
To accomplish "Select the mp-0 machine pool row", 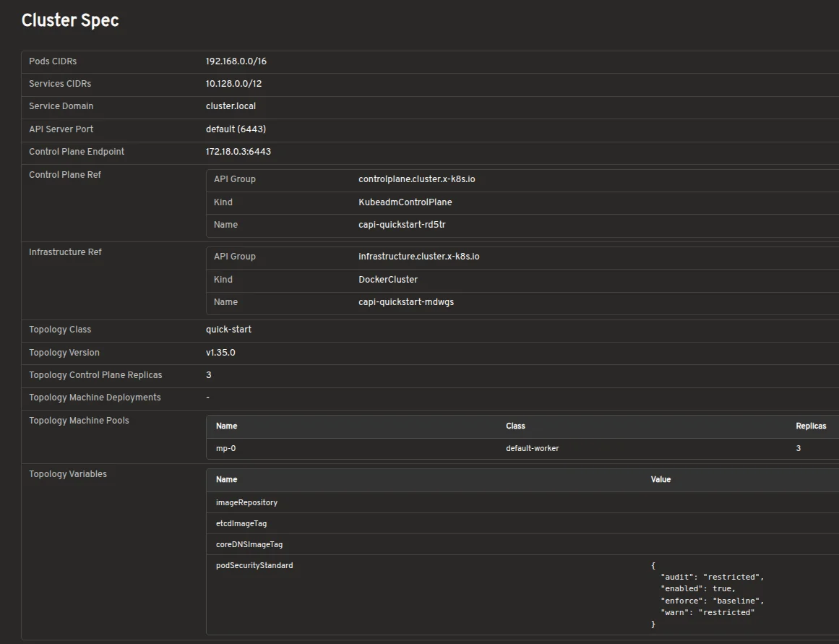I will [522, 449].
